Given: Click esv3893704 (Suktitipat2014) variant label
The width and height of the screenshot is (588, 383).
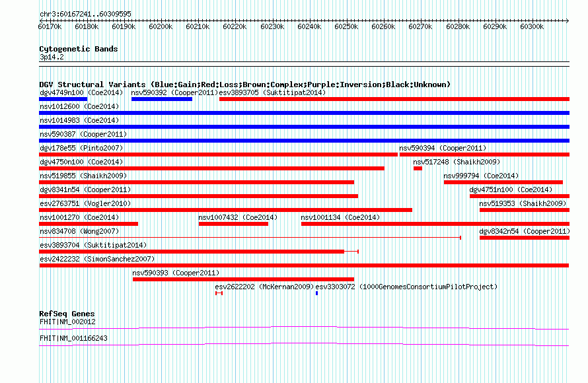Looking at the screenshot, I should click(93, 245).
